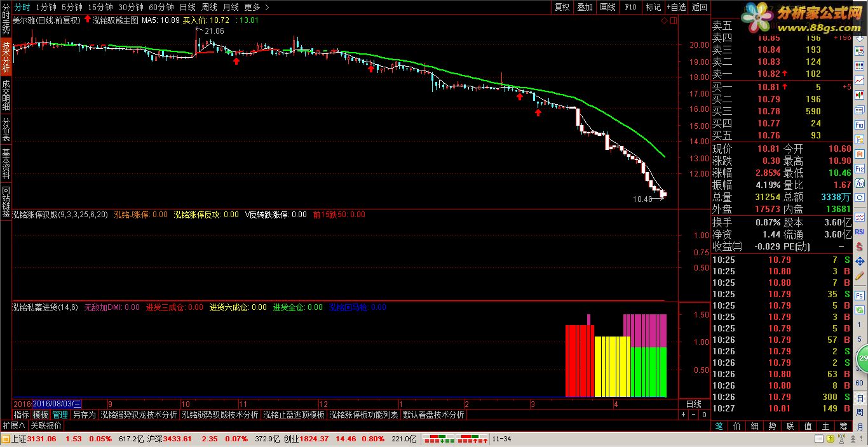
Task: Click the 复权 button
Action: click(x=562, y=7)
